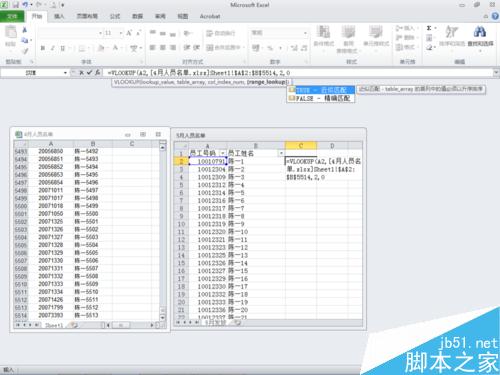Open the number format dropdown
Screen dimensions: 500x375
[x=305, y=33]
